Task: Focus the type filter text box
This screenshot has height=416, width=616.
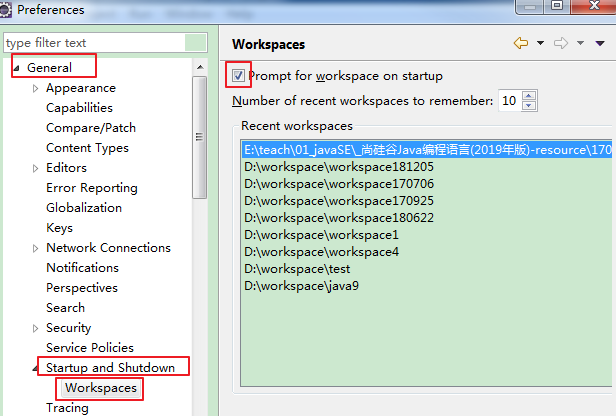Action: point(105,42)
